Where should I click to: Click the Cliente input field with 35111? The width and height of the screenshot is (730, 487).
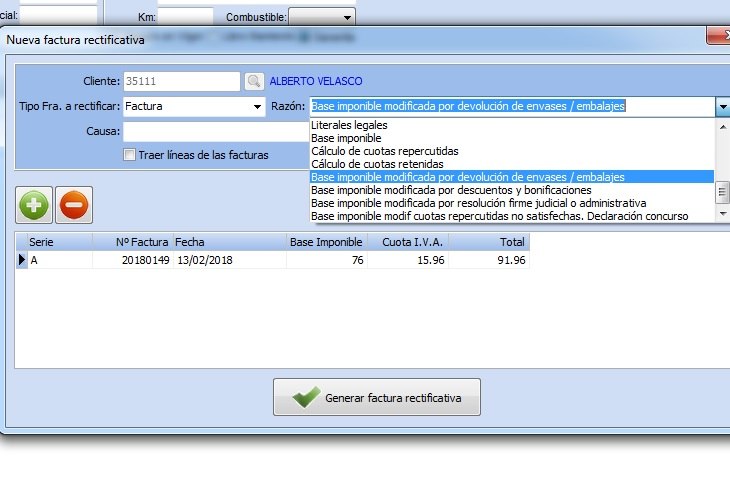coord(182,81)
